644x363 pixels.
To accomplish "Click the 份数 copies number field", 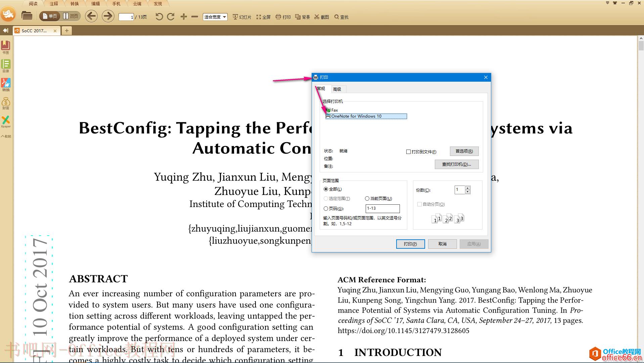I will point(460,190).
